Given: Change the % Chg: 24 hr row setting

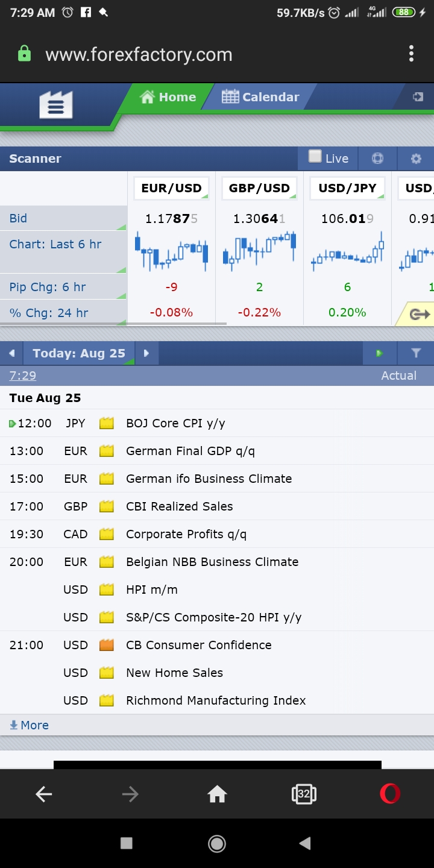Looking at the screenshot, I should click(x=63, y=312).
